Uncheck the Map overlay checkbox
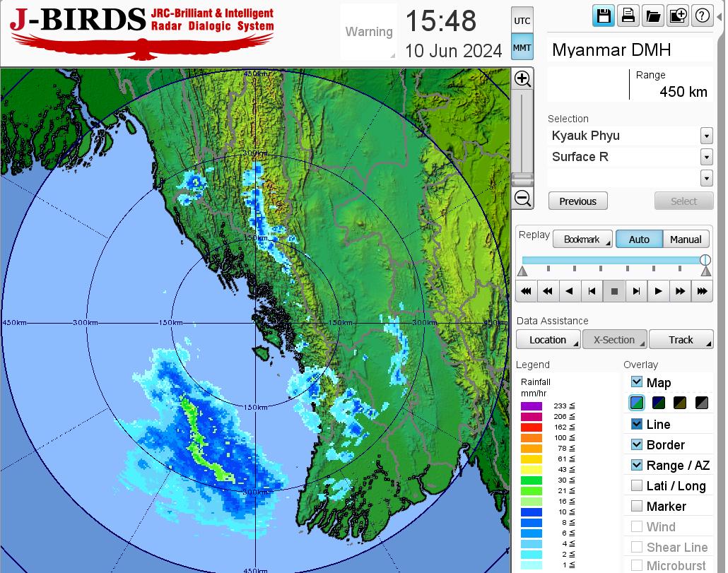 click(637, 382)
